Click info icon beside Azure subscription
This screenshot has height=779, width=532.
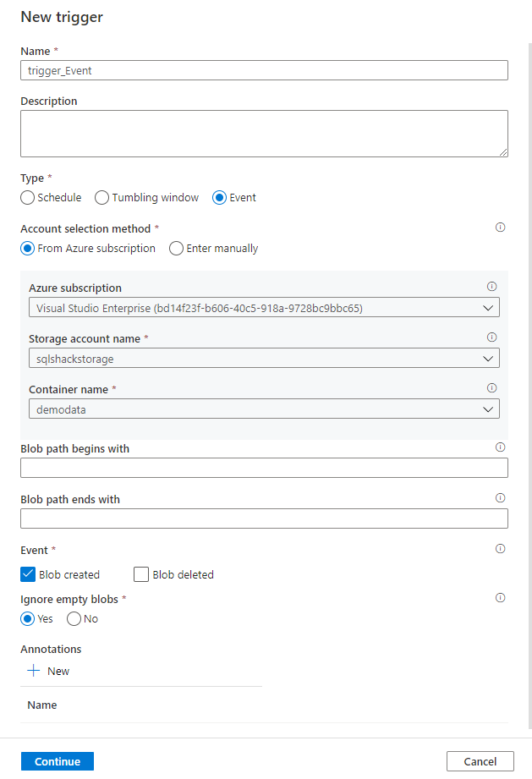coord(492,287)
